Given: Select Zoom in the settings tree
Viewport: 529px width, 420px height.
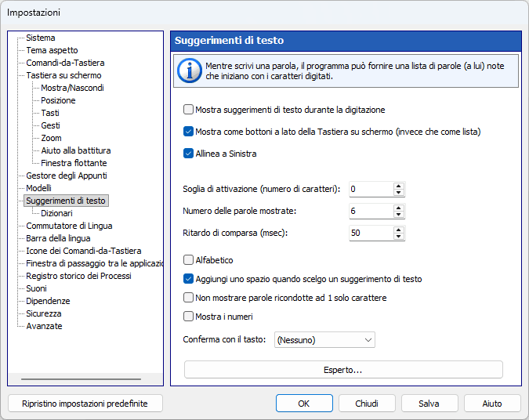Looking at the screenshot, I should click(51, 138).
